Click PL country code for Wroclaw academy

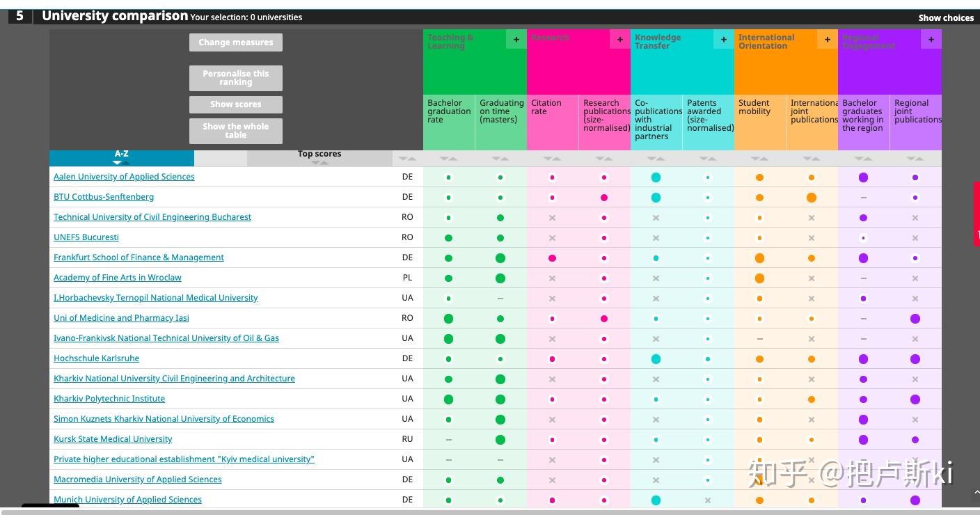pos(408,278)
